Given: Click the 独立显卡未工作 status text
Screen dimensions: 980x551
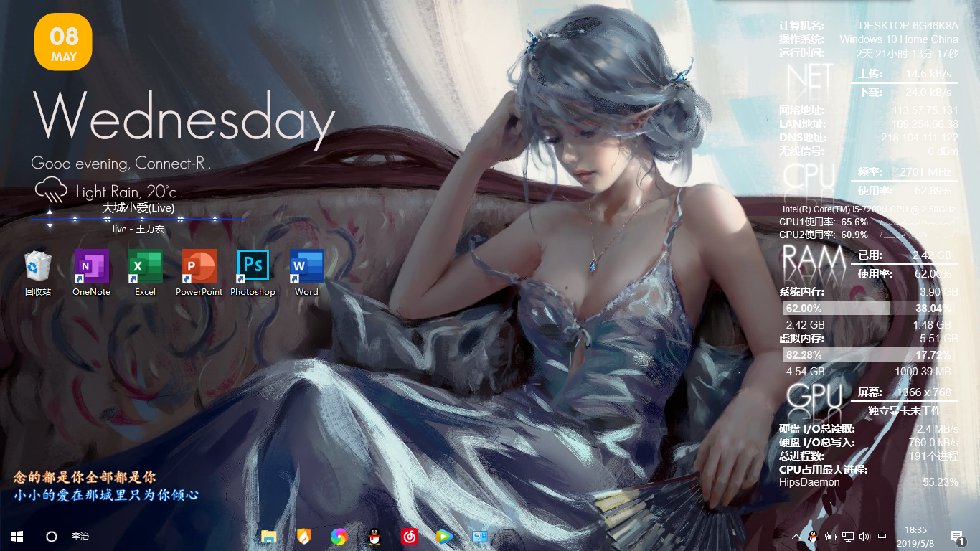Looking at the screenshot, I should (x=905, y=411).
